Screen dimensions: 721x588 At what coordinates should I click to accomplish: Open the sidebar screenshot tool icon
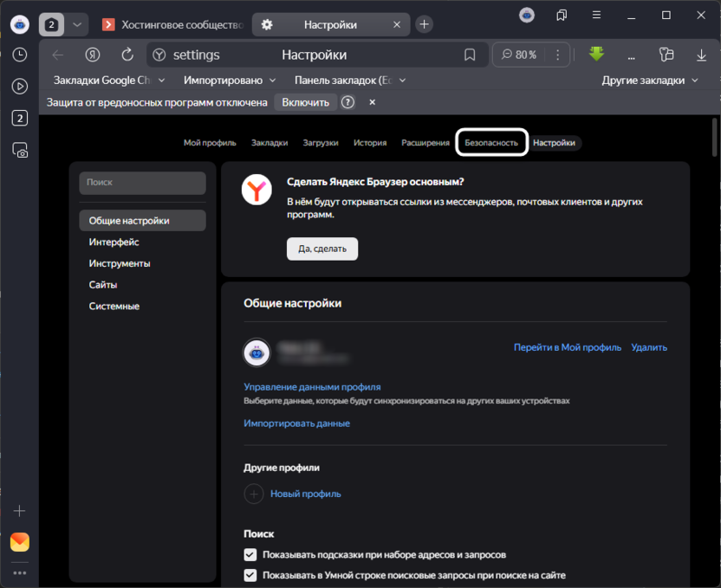(x=20, y=150)
